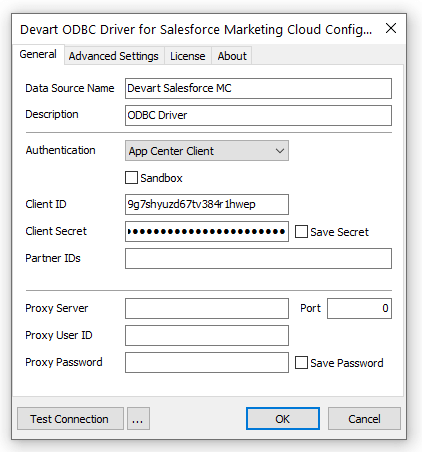This screenshot has height=452, width=422.
Task: Open the About tab
Action: 232,56
